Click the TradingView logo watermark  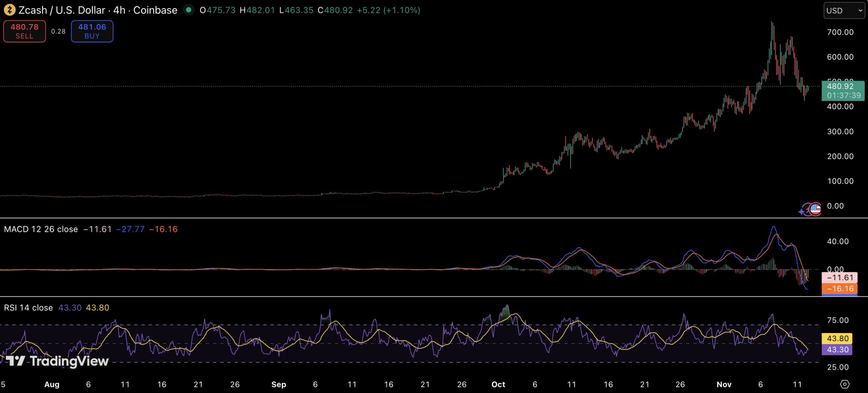click(57, 361)
